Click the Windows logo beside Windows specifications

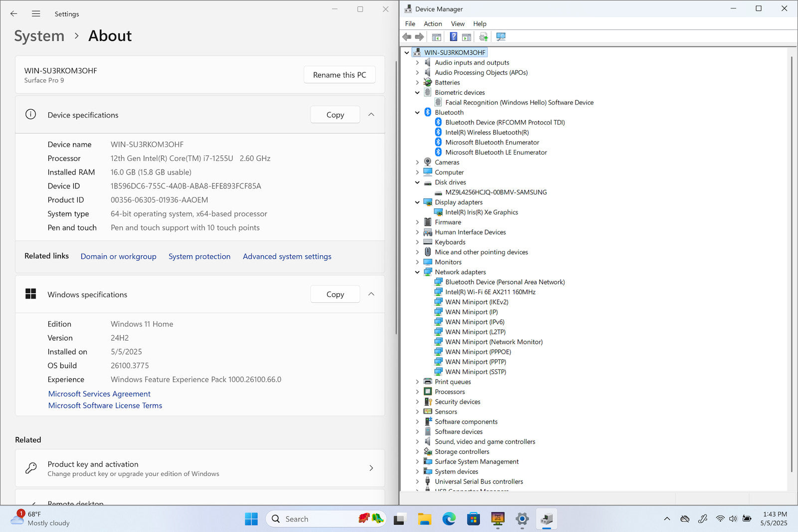click(31, 294)
